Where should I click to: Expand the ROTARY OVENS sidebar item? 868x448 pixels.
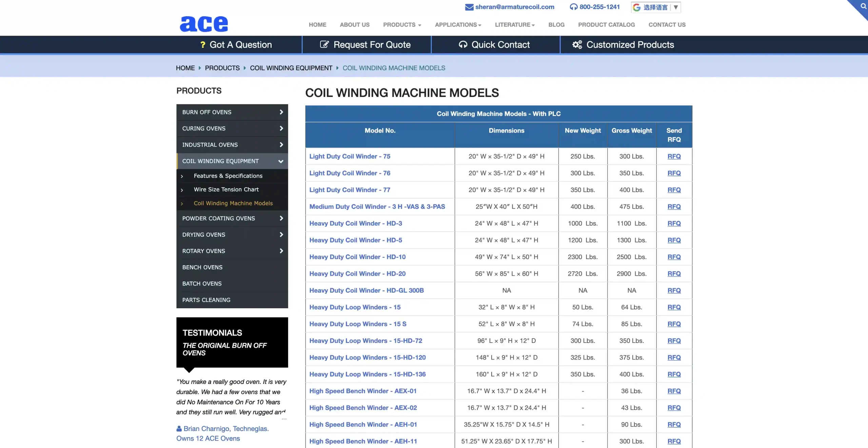[x=281, y=251]
